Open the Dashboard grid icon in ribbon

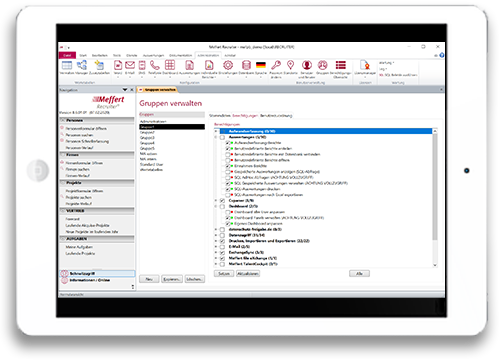coord(170,65)
